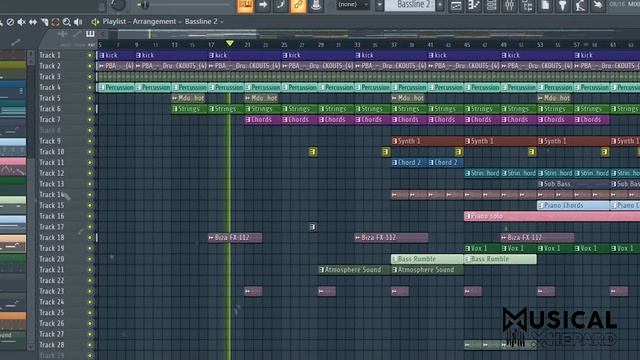Open Piano solo clip menu icon
The height and width of the screenshot is (360, 640).
(x=468, y=216)
